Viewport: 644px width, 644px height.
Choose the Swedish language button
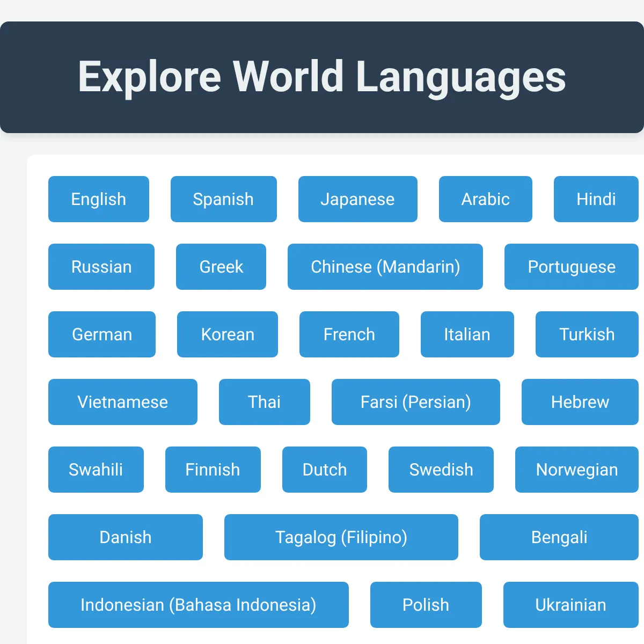tap(441, 470)
